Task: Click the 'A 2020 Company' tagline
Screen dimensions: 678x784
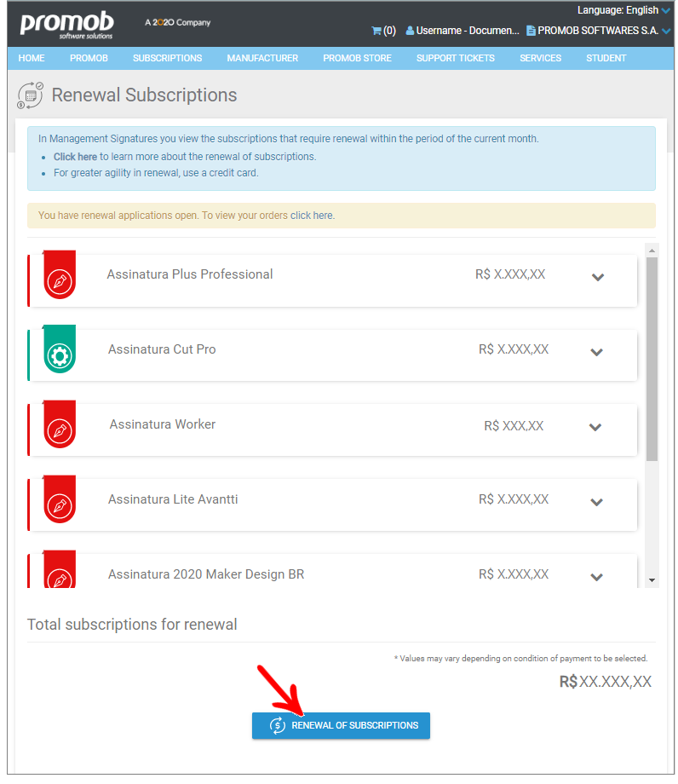Action: coord(178,22)
